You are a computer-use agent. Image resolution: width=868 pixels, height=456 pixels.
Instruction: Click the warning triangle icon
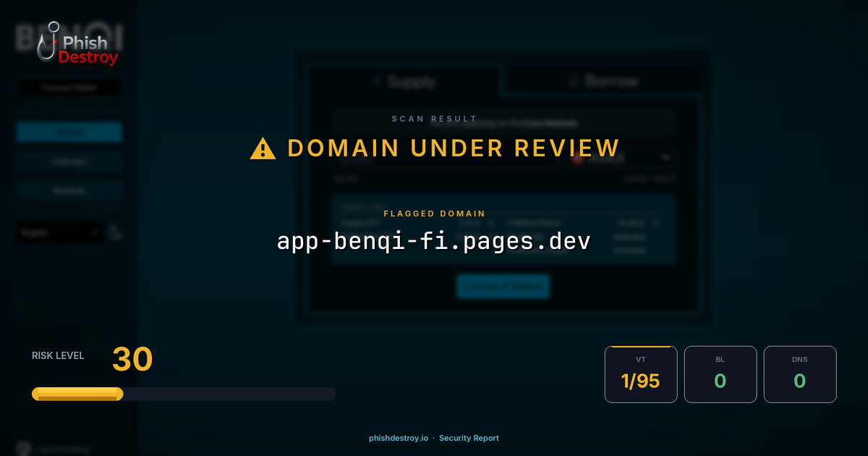(x=261, y=148)
